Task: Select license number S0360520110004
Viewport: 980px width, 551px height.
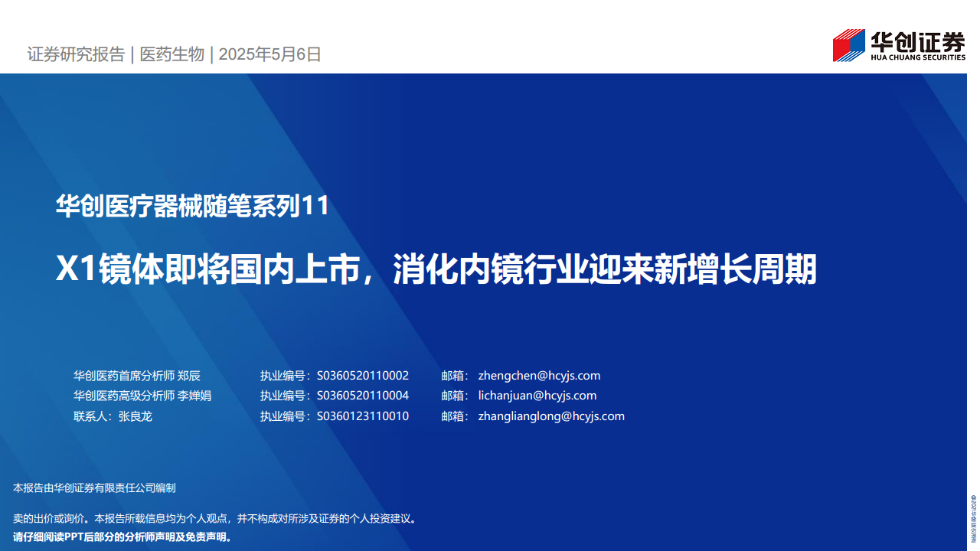Action: coord(363,396)
